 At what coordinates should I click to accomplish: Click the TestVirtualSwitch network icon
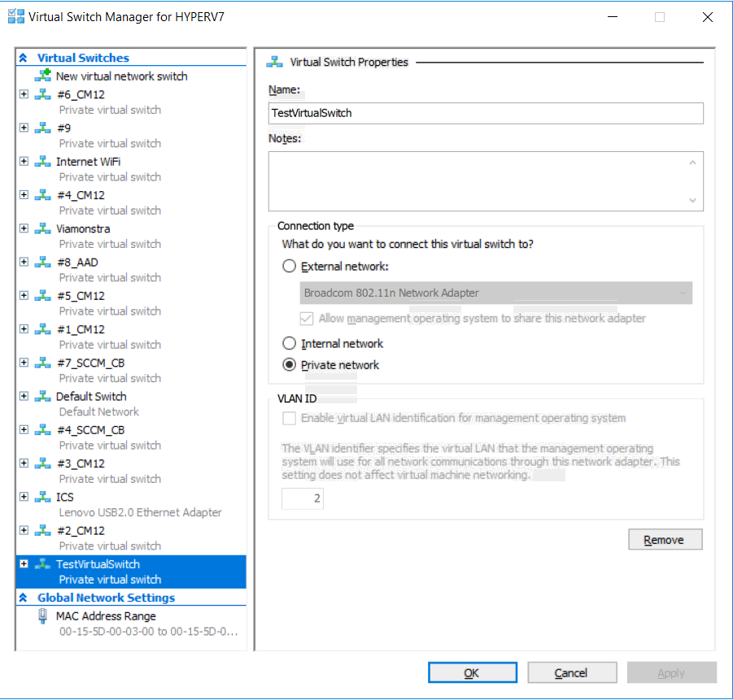[43, 564]
